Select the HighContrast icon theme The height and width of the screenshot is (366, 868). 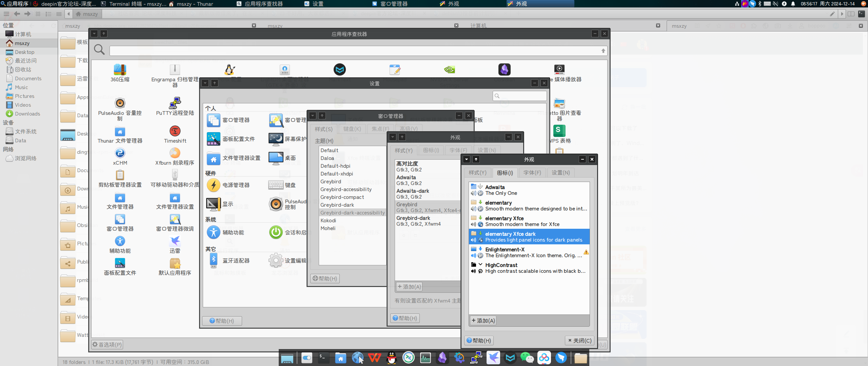tap(529, 268)
